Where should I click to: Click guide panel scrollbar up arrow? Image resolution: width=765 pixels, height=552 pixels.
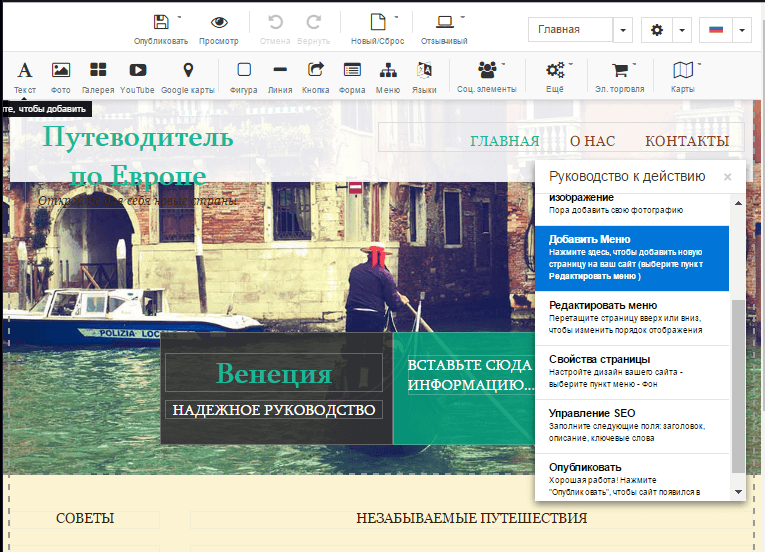(x=738, y=203)
